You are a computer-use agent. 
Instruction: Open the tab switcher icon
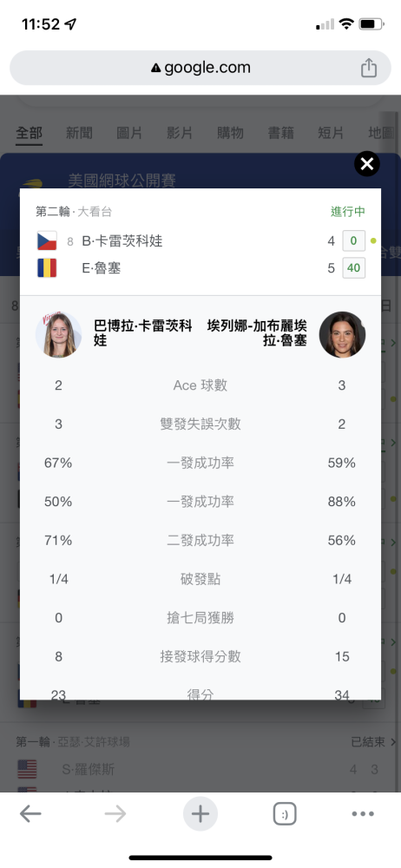coord(285,814)
